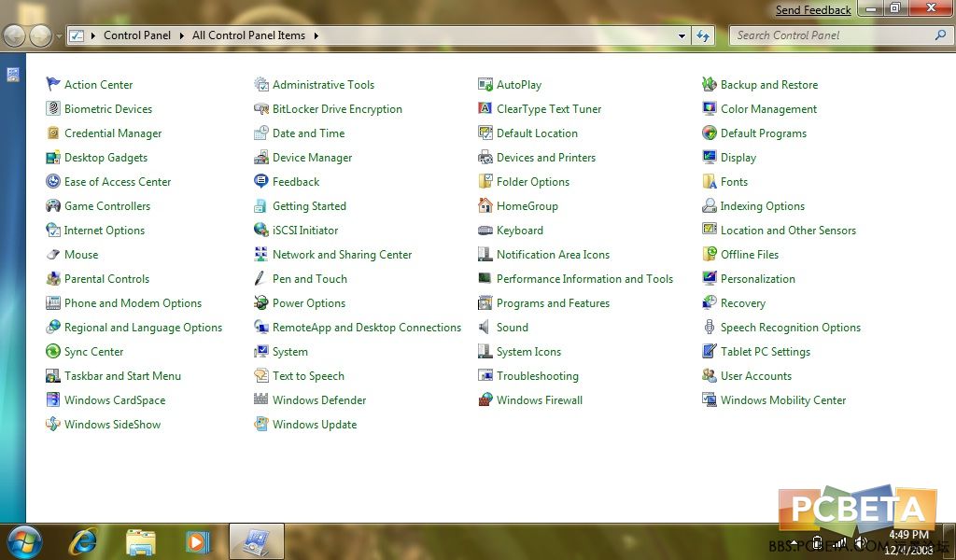Open Windows Firewall settings
This screenshot has height=560, width=956.
click(538, 399)
